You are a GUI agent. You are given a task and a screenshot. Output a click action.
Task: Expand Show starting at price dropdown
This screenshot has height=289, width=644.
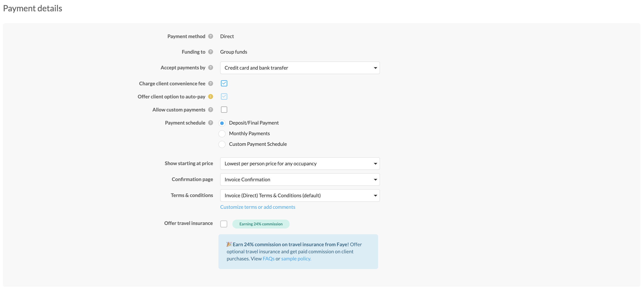(x=300, y=164)
